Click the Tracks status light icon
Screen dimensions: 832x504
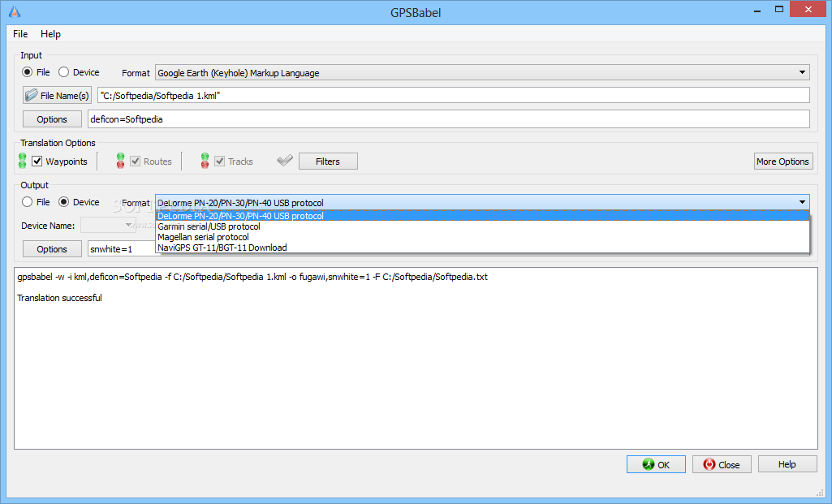pyautogui.click(x=205, y=161)
